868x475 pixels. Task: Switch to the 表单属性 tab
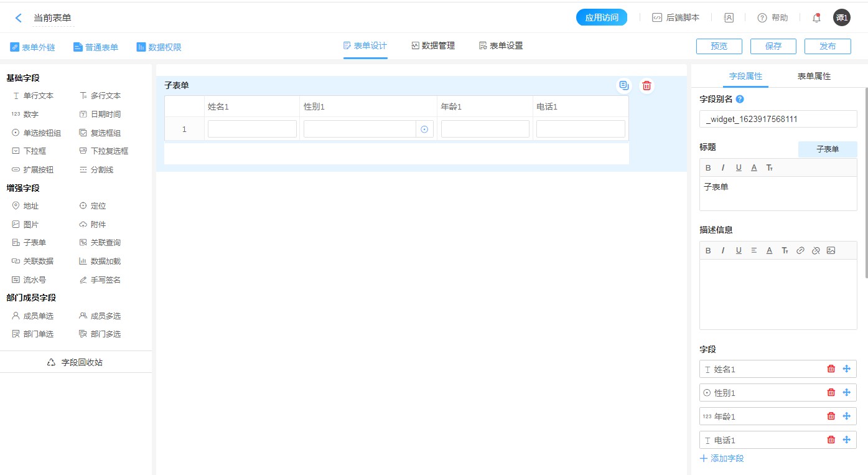pos(814,77)
